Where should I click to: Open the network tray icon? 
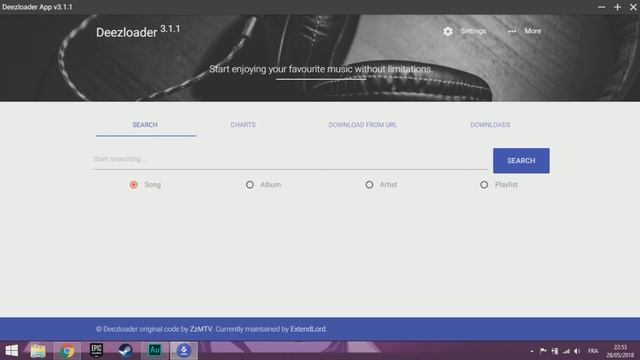555,351
